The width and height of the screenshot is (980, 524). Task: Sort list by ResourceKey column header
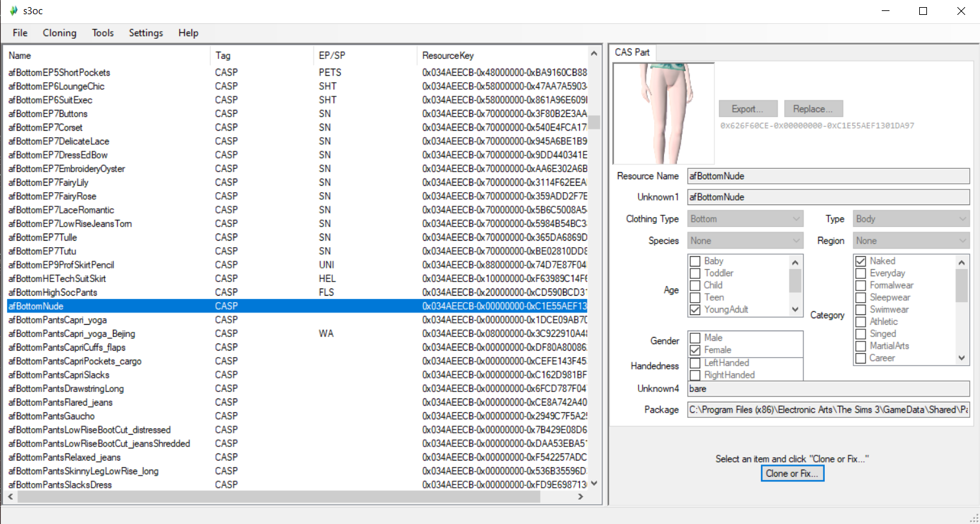click(x=502, y=56)
